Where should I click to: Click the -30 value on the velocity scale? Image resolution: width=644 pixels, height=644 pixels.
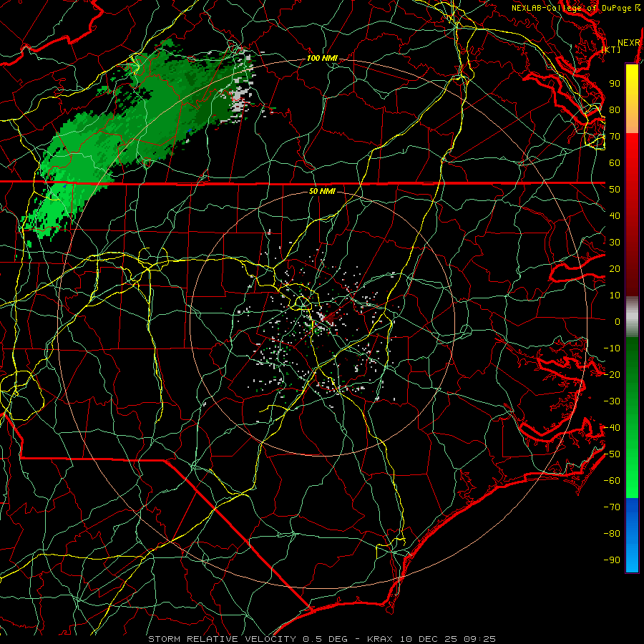[612, 401]
